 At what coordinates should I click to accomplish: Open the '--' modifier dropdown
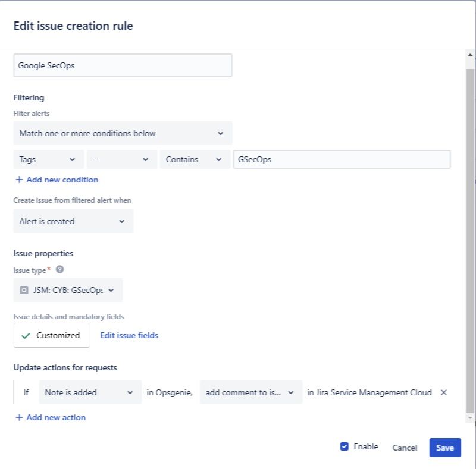122,159
